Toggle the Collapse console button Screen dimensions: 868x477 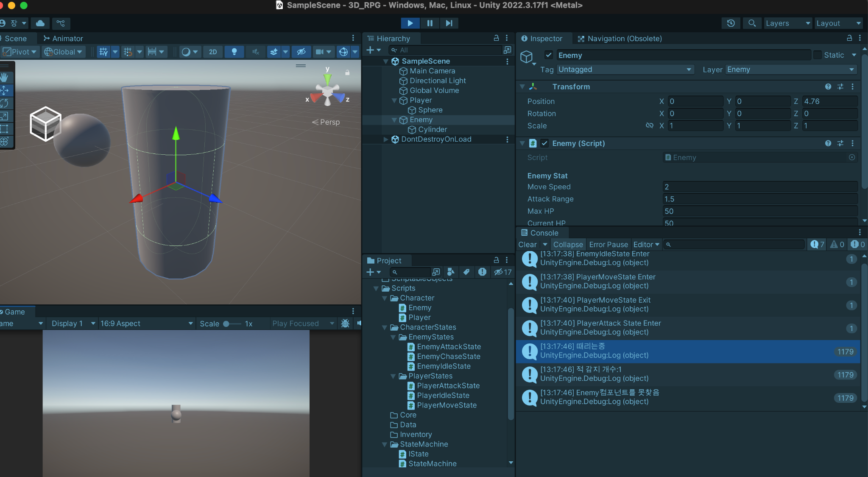568,245
